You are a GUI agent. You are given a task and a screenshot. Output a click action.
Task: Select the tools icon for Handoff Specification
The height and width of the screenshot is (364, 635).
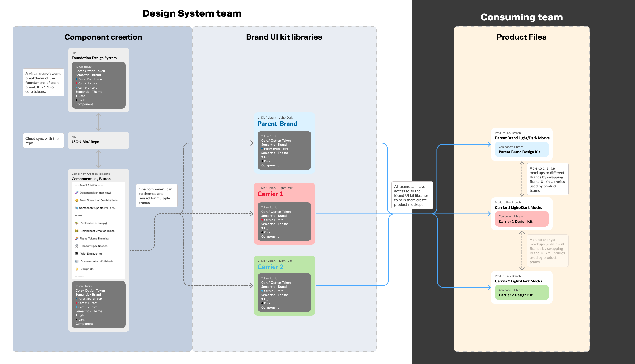coord(76,246)
